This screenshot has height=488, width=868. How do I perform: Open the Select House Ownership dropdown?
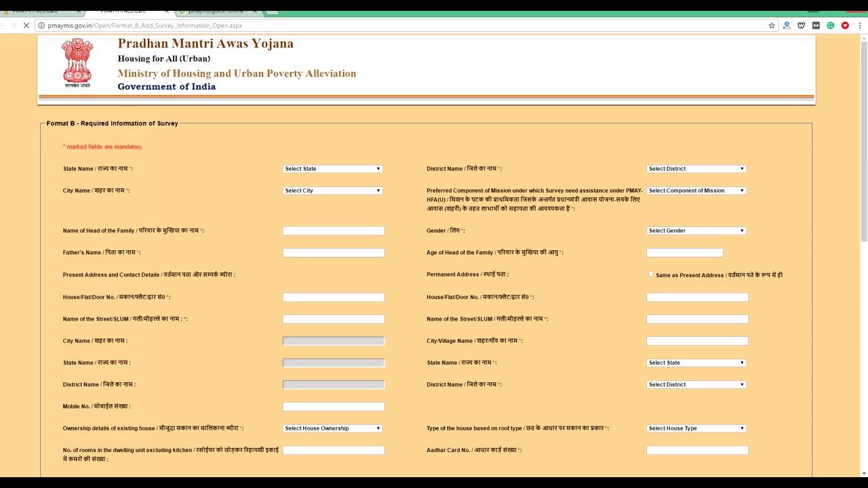point(332,428)
